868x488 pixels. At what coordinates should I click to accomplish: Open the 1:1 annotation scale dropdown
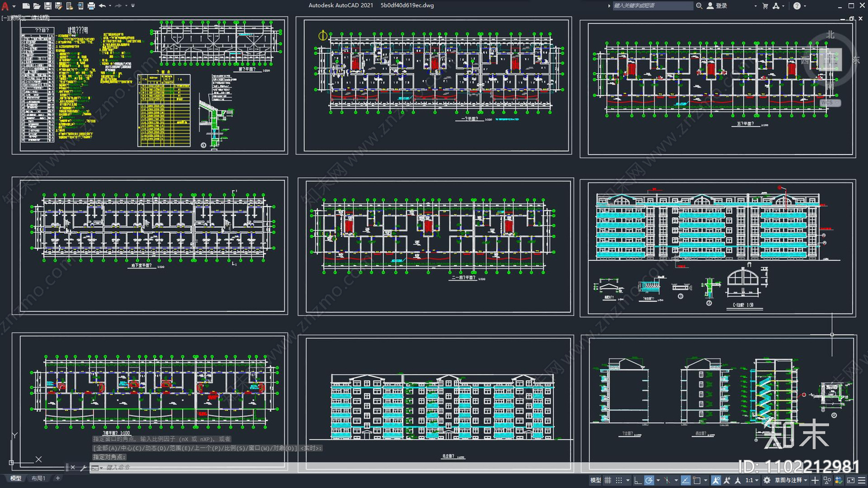coord(752,480)
